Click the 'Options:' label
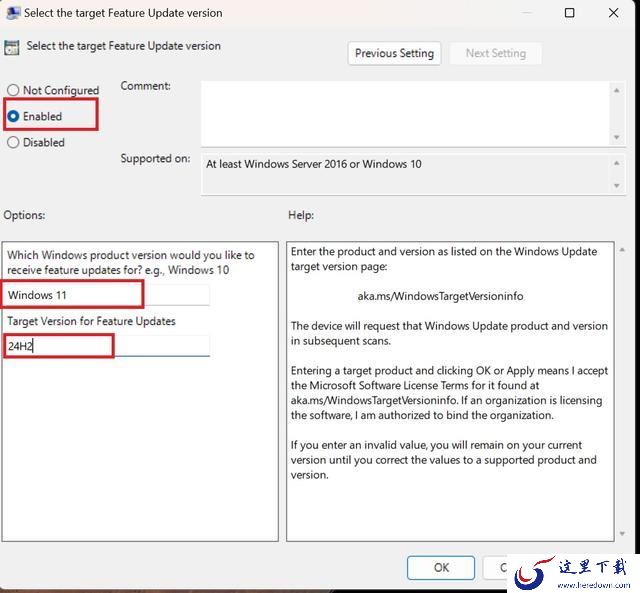This screenshot has height=593, width=640. 24,215
